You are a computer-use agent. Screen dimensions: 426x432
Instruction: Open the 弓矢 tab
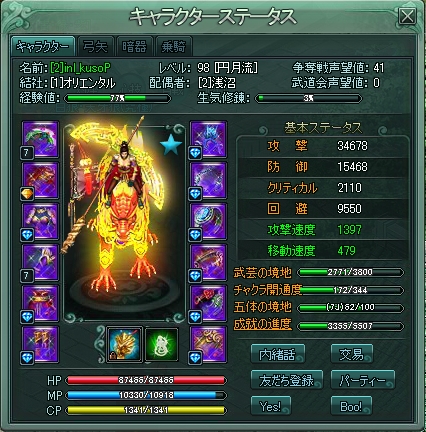96,46
